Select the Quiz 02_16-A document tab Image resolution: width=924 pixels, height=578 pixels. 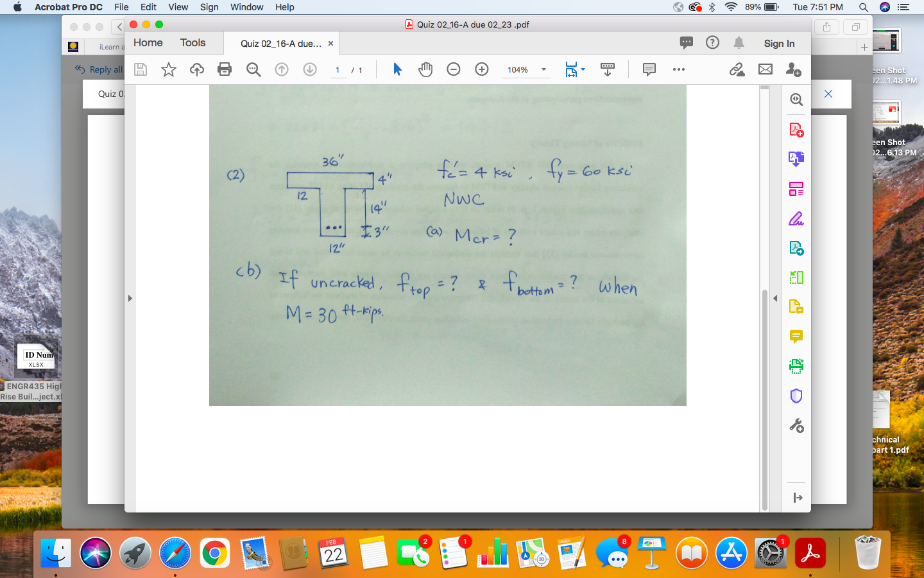click(x=281, y=44)
